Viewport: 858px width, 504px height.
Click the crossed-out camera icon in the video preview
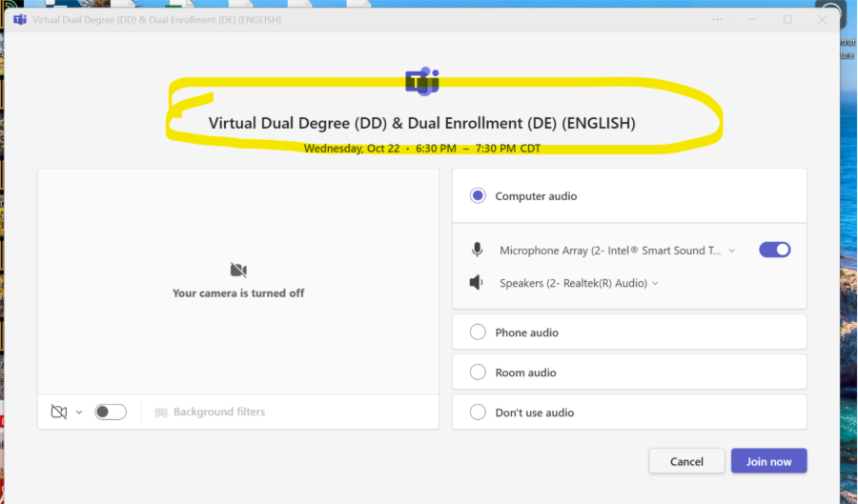click(238, 271)
